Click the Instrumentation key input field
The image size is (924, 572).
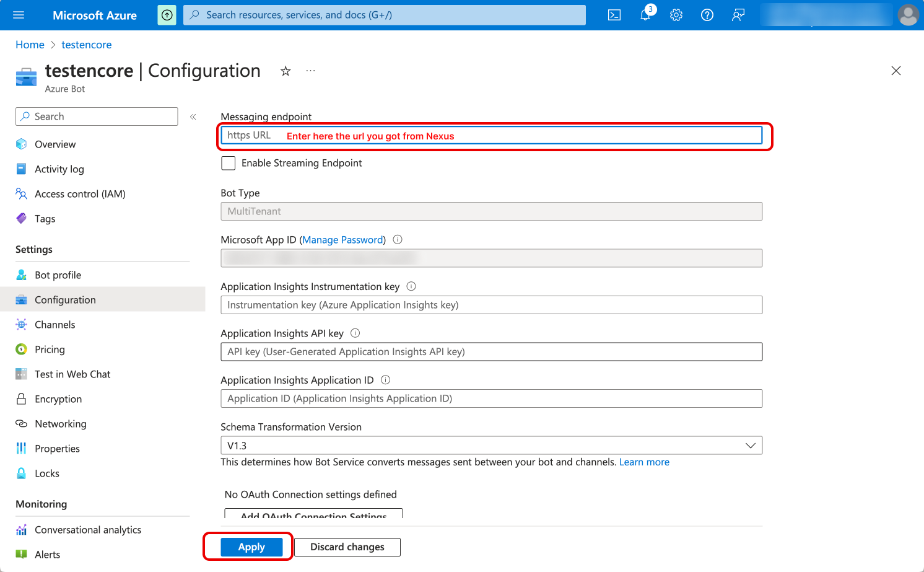[492, 305]
